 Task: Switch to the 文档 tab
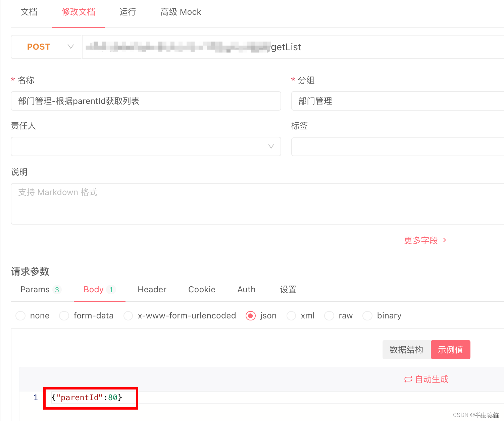click(x=29, y=12)
